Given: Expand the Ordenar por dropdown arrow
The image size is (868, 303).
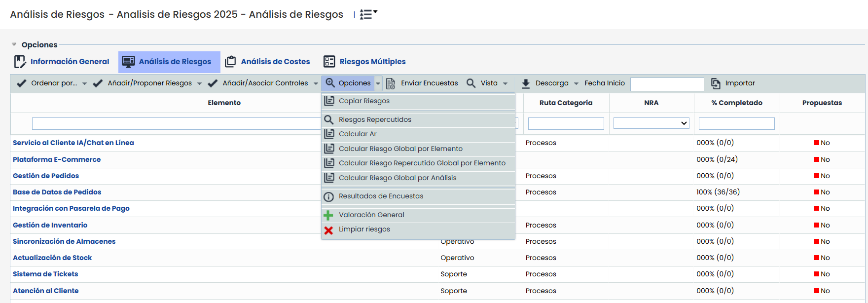Looking at the screenshot, I should tap(84, 83).
